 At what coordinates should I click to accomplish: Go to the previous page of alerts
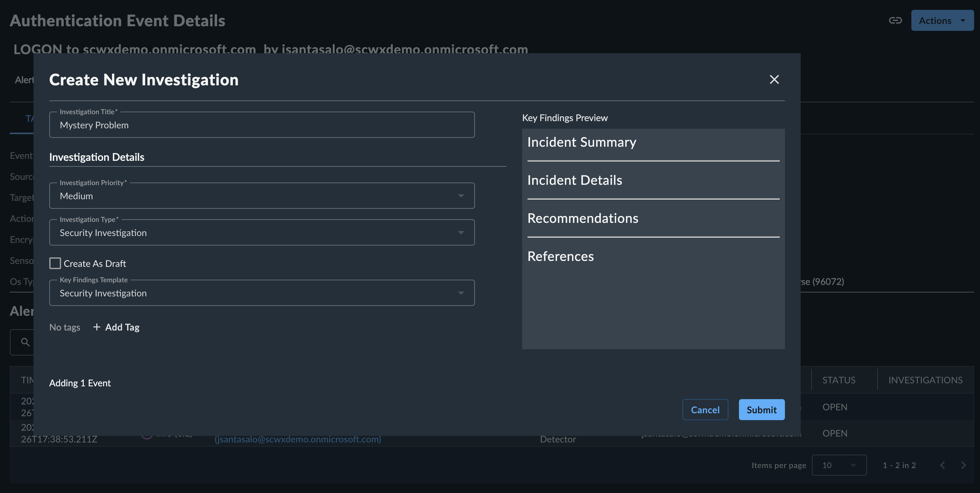942,465
